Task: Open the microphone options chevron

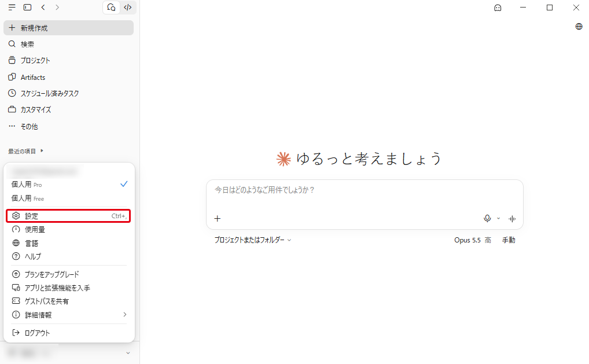Action: pos(499,218)
